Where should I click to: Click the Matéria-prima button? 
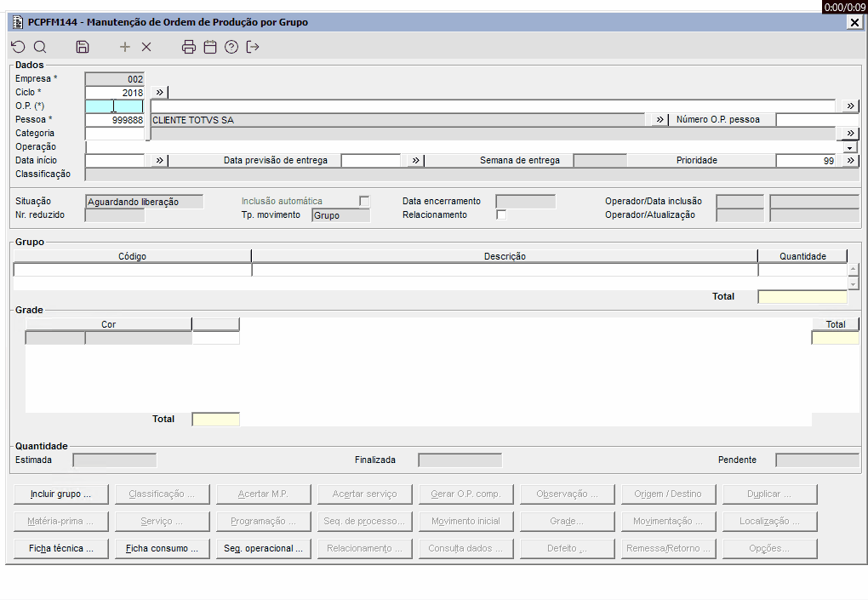(61, 522)
